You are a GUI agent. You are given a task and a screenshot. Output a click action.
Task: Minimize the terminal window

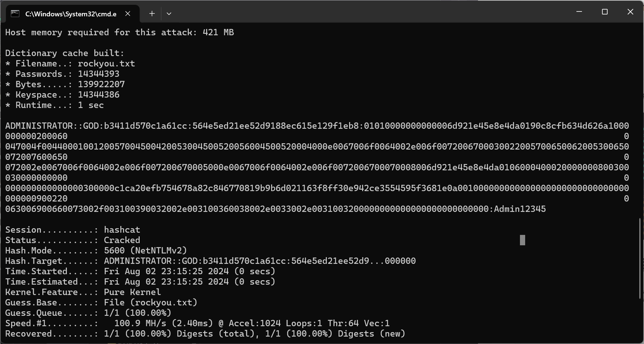(x=579, y=12)
